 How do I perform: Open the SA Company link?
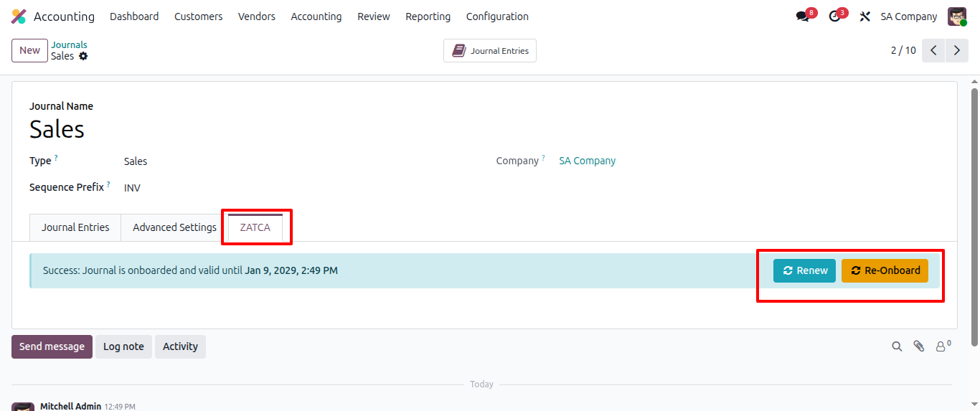(x=587, y=161)
